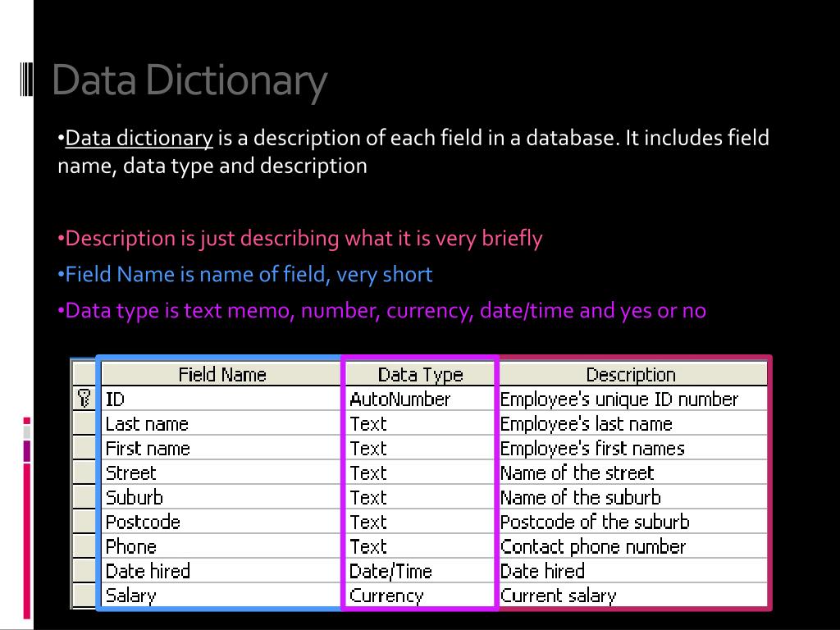Click the 'AutoNumber' data type cell

[420, 399]
